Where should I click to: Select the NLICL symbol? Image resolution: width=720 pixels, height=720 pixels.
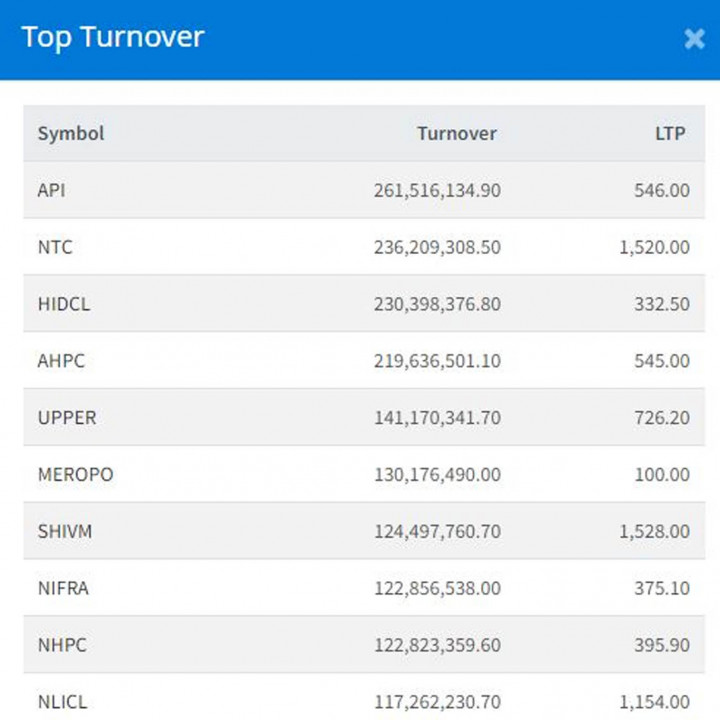tap(62, 703)
